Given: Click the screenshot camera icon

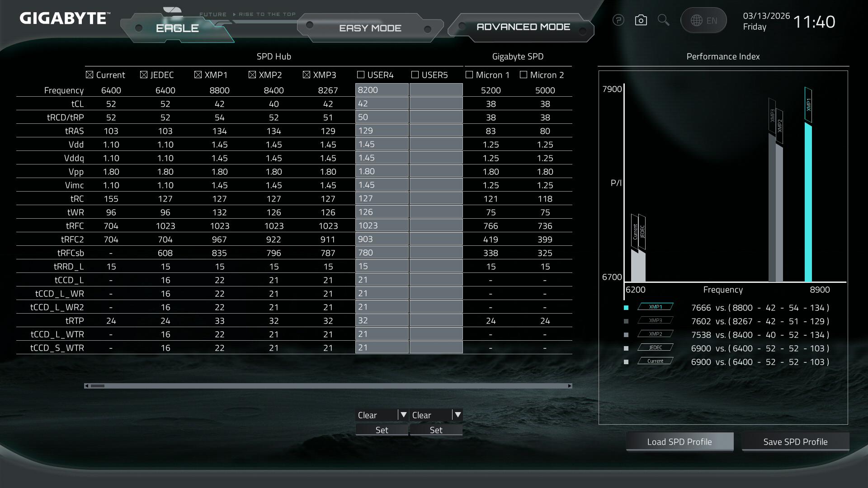Looking at the screenshot, I should tap(641, 20).
